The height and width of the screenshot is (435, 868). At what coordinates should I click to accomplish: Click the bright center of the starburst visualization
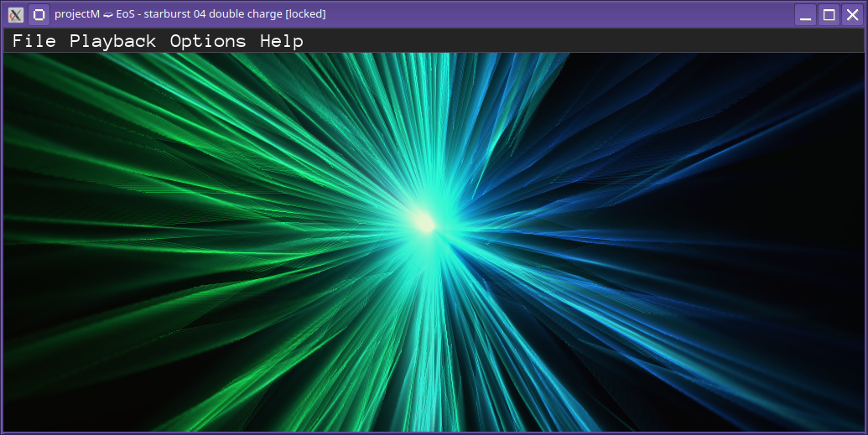pos(425,222)
